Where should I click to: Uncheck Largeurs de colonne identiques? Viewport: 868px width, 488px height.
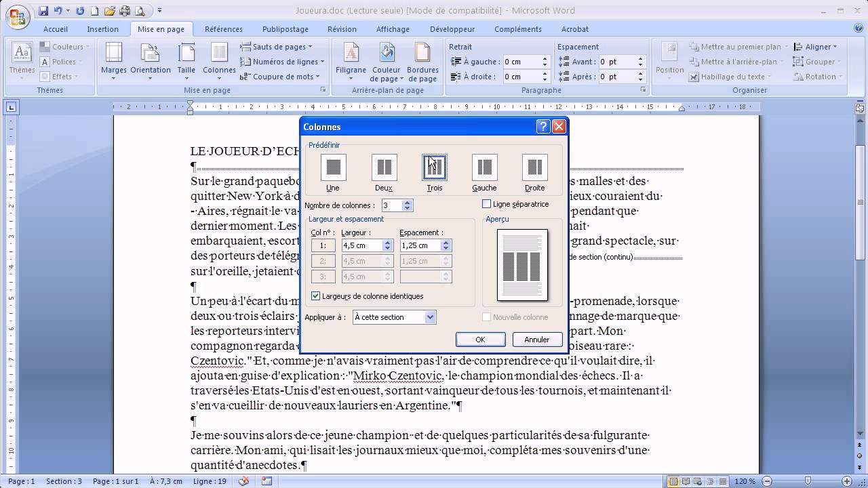click(x=315, y=296)
